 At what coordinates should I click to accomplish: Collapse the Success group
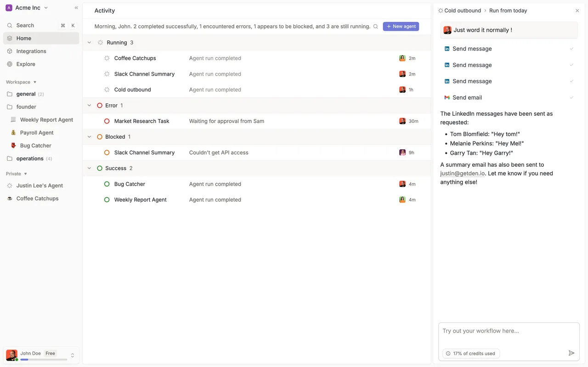click(89, 168)
